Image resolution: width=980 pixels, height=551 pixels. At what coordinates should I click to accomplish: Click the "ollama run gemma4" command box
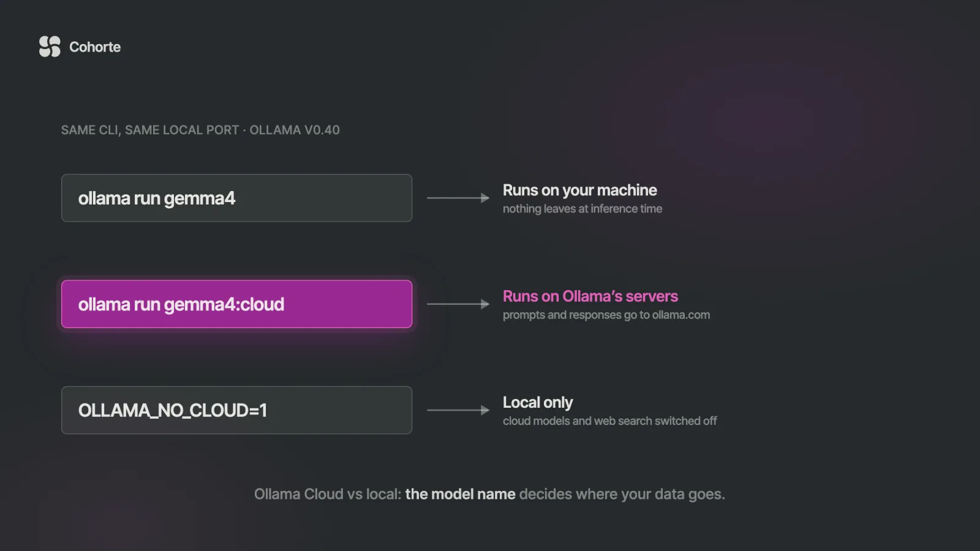[x=236, y=198]
